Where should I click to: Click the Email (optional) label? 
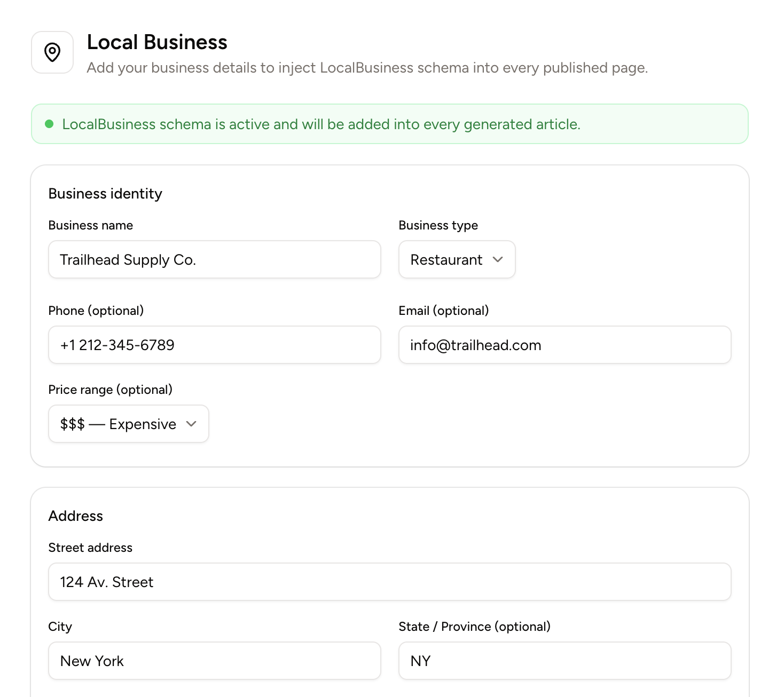click(x=444, y=311)
